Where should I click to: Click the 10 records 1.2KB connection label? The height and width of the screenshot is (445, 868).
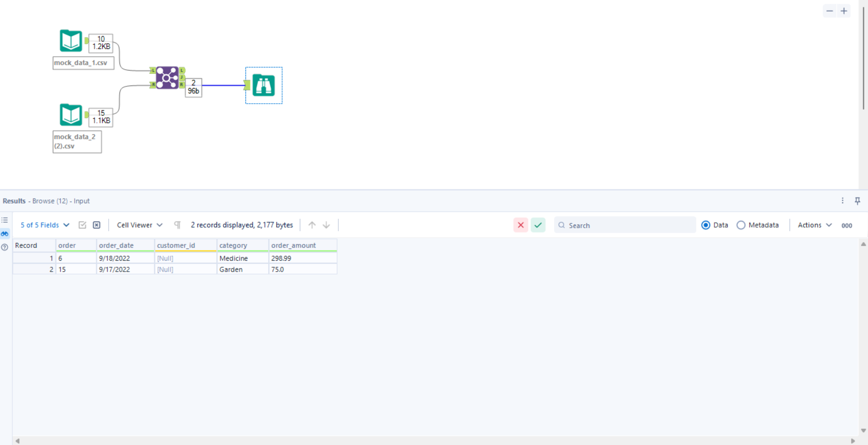tap(101, 43)
